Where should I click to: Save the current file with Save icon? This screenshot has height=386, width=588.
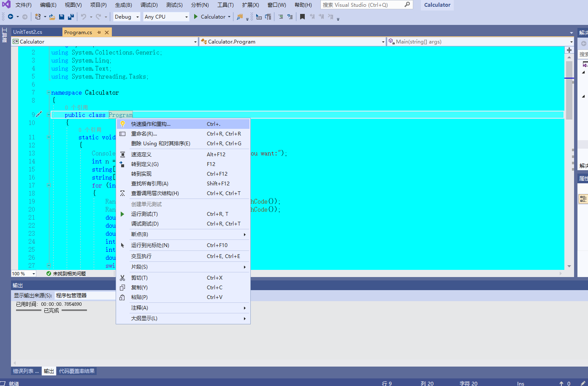point(62,17)
